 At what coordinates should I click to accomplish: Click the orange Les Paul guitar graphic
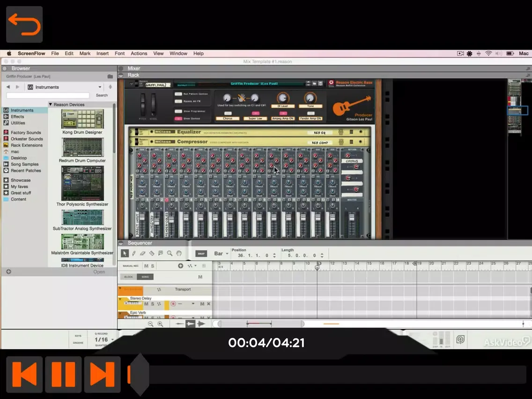(352, 105)
